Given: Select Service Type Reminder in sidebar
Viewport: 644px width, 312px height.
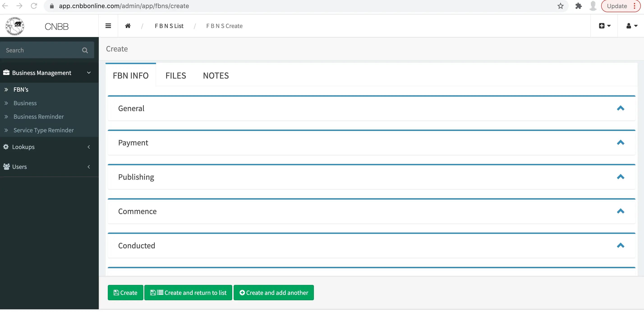Looking at the screenshot, I should pyautogui.click(x=44, y=130).
